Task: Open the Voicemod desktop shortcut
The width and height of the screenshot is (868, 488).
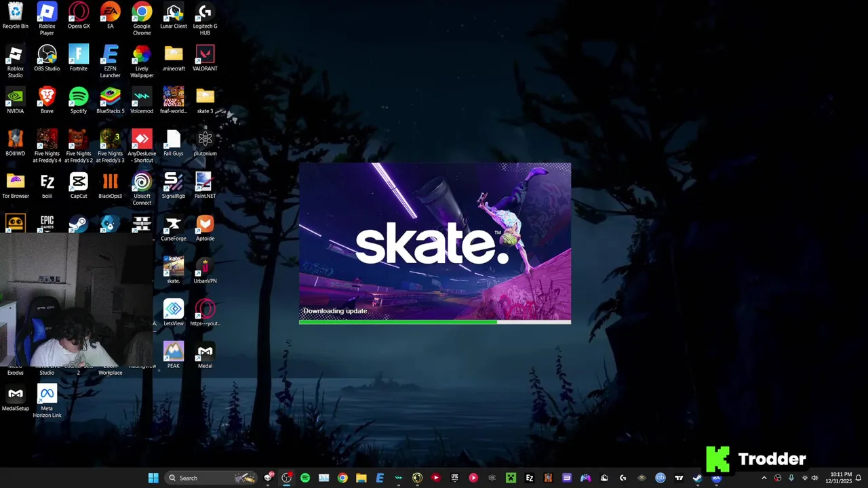Action: tap(142, 101)
